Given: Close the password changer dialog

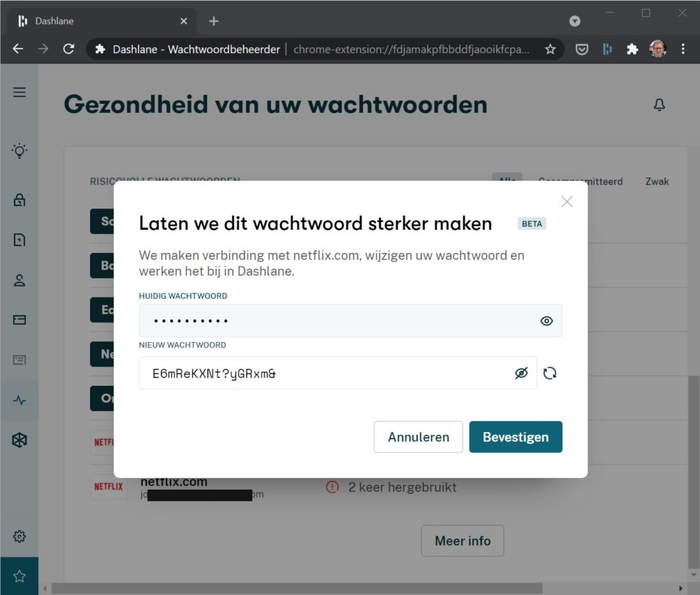Looking at the screenshot, I should (x=567, y=202).
